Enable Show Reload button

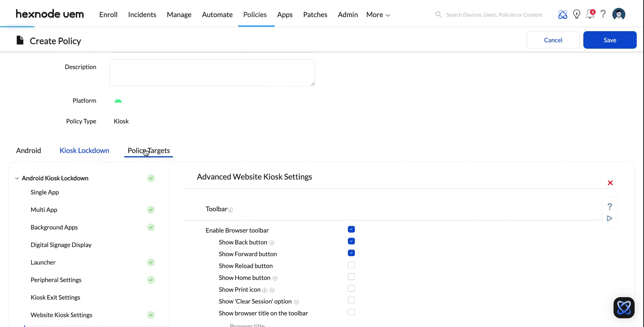[351, 265]
